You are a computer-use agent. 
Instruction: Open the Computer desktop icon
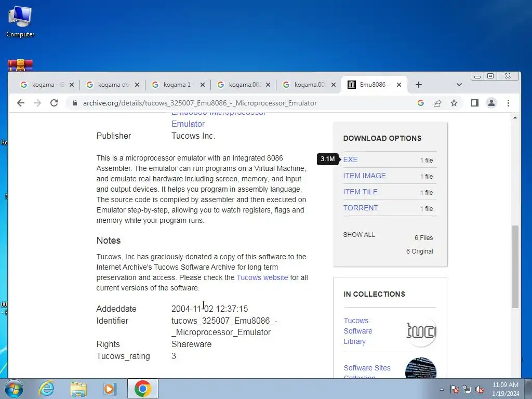pyautogui.click(x=20, y=21)
